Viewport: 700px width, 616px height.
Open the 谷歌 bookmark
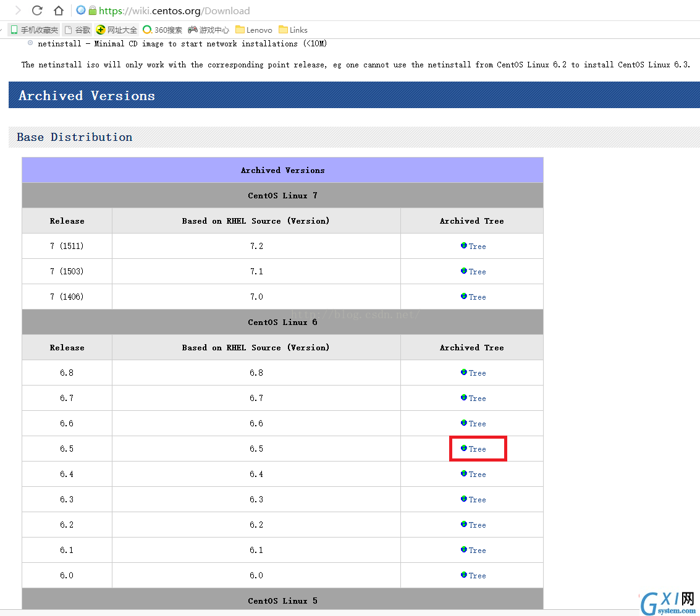click(77, 30)
